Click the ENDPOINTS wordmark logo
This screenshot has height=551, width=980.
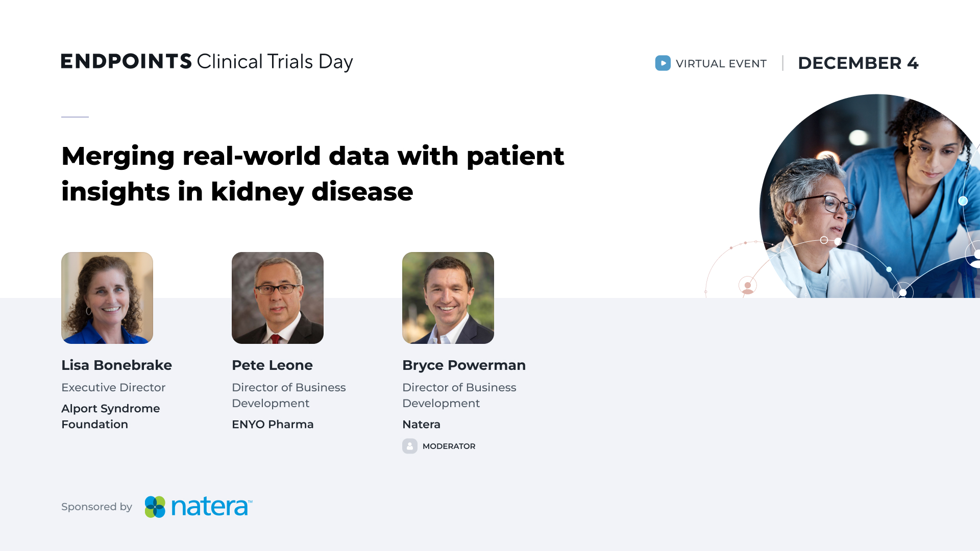[x=126, y=61]
